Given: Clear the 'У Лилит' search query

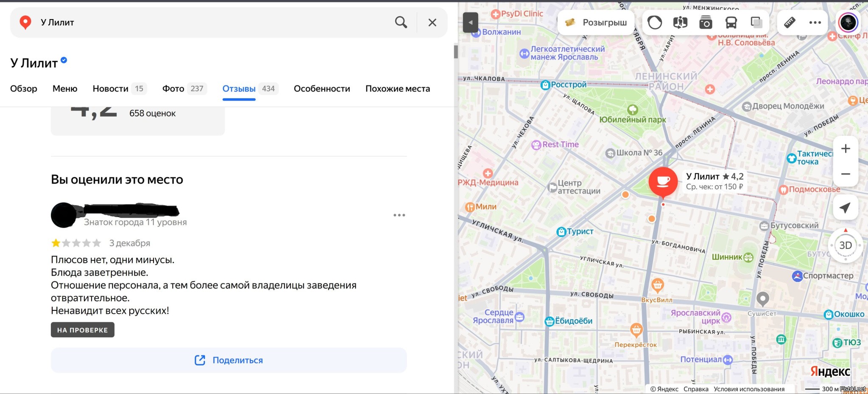Looking at the screenshot, I should point(432,23).
